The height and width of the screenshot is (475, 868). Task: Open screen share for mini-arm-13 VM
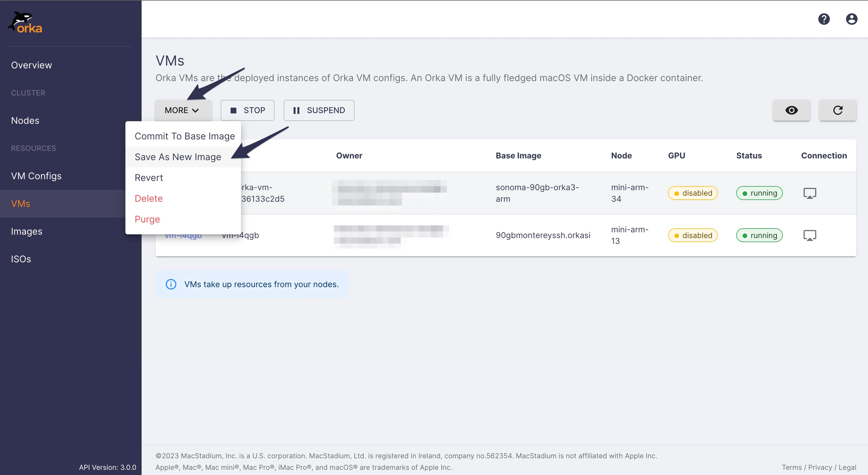coord(809,235)
